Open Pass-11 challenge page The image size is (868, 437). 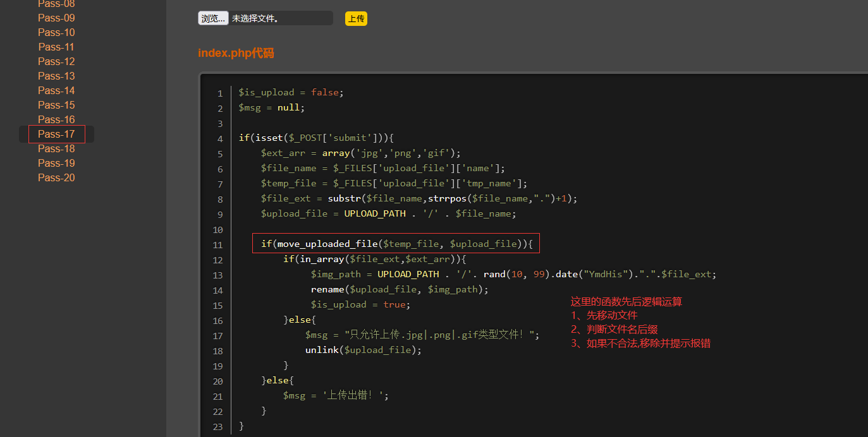tap(56, 47)
